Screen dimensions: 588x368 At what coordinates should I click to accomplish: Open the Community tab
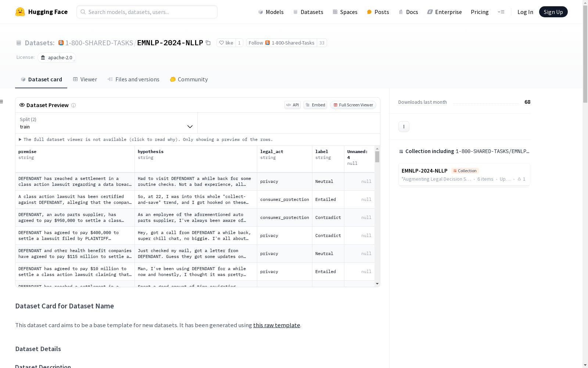(x=189, y=79)
